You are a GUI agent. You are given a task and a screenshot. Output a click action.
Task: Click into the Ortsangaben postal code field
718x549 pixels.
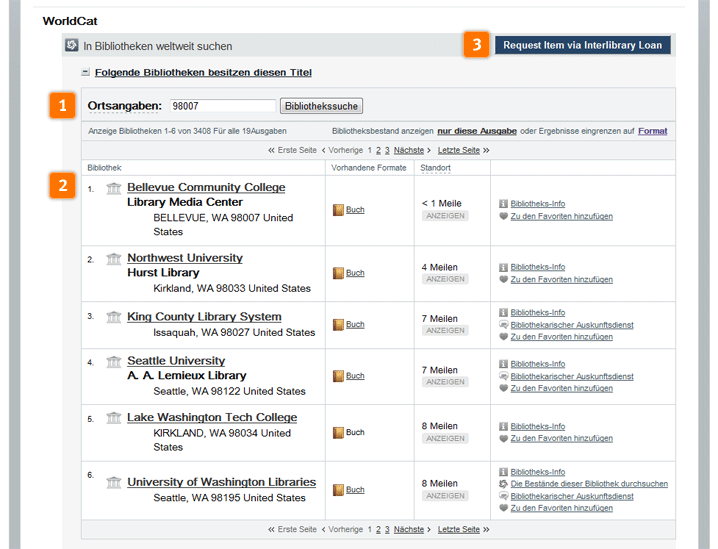[222, 105]
